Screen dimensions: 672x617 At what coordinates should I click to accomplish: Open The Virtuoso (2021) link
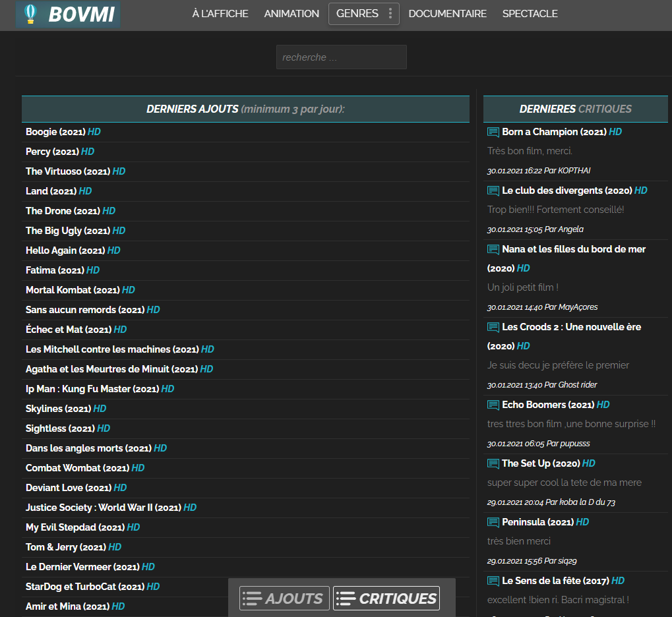pyautogui.click(x=75, y=171)
